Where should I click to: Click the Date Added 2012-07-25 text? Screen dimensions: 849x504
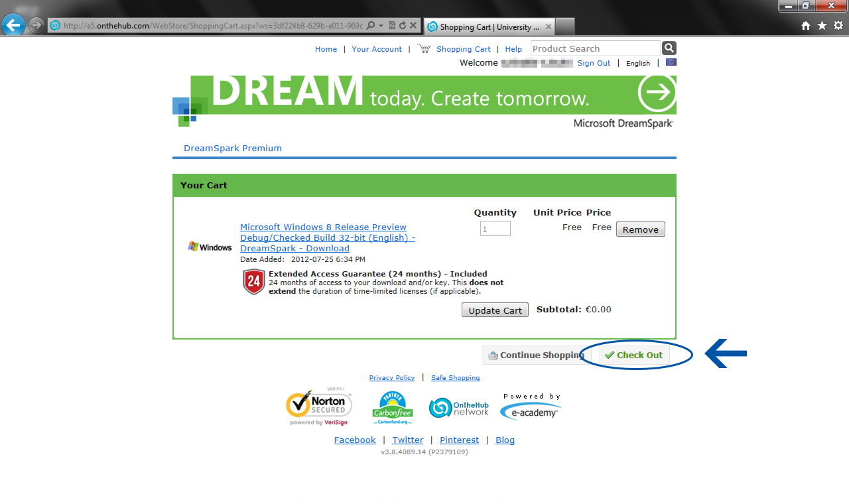pyautogui.click(x=302, y=260)
